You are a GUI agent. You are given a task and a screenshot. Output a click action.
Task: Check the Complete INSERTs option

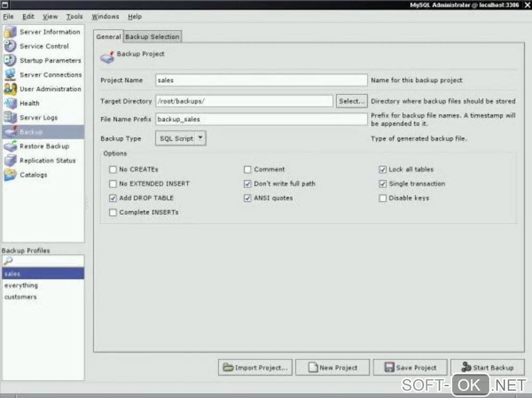pos(113,212)
